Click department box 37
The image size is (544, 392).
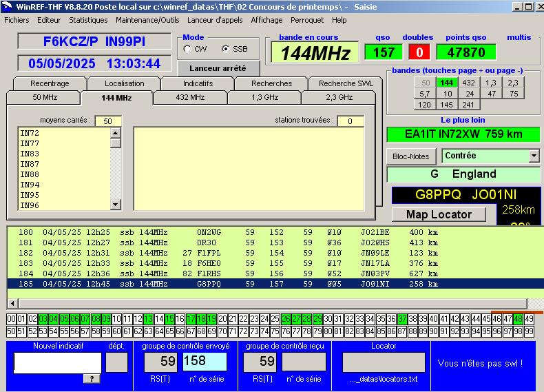[402, 319]
